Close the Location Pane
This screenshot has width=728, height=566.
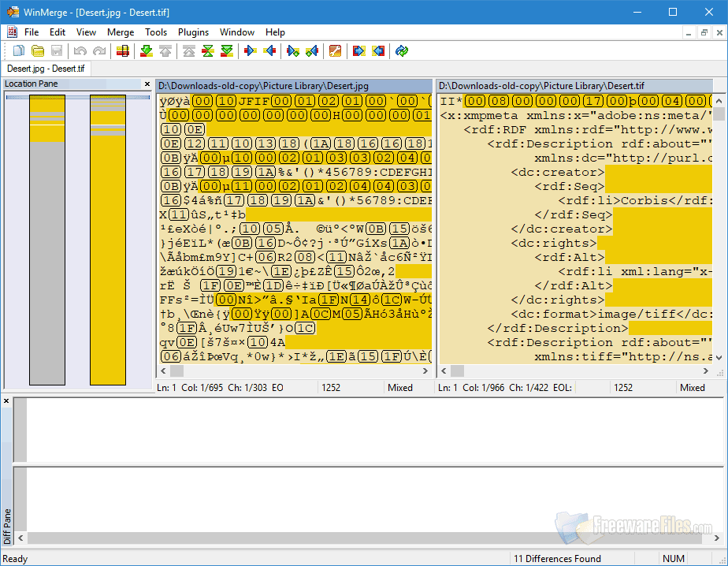[147, 84]
